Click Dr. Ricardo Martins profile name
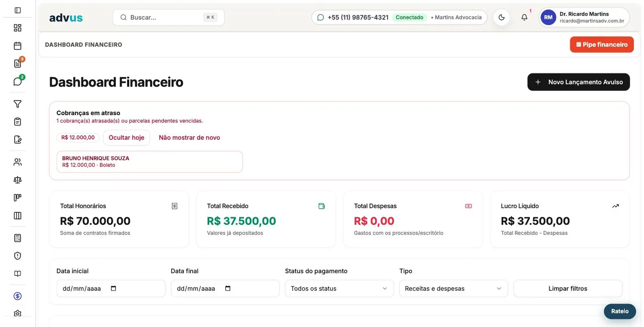 (584, 14)
